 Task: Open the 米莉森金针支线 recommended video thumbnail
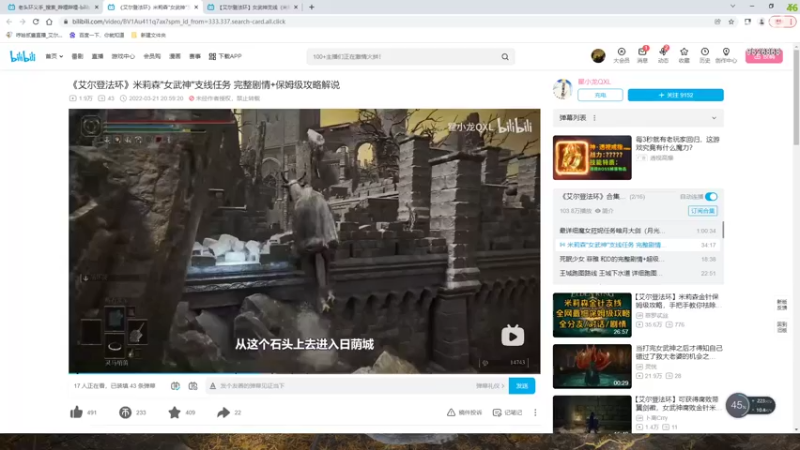click(592, 315)
